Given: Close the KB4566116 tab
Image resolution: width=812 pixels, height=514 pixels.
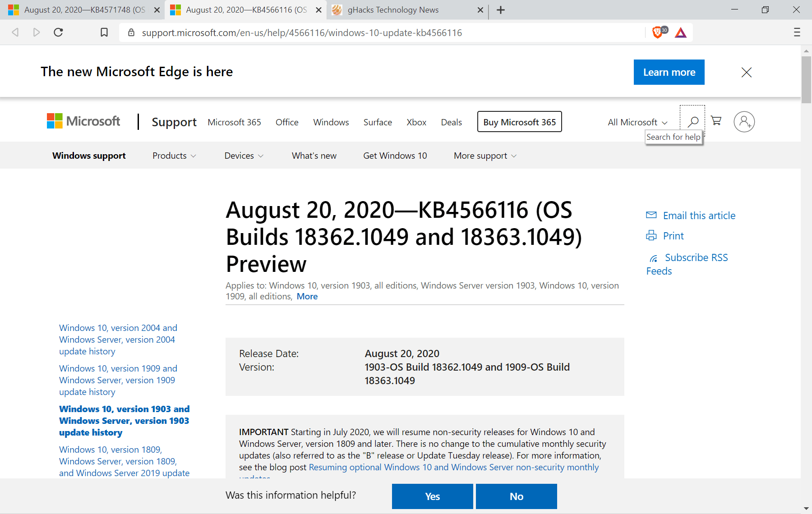Looking at the screenshot, I should [318, 10].
